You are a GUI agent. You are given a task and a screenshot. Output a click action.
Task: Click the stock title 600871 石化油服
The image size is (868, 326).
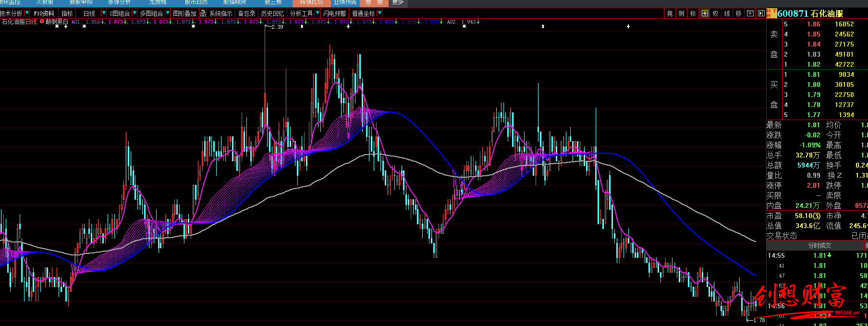click(x=810, y=13)
